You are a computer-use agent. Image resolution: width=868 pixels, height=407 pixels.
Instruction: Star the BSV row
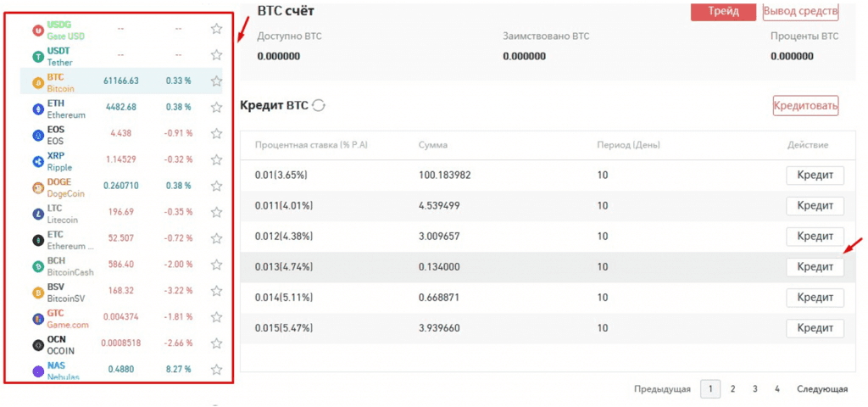216,291
